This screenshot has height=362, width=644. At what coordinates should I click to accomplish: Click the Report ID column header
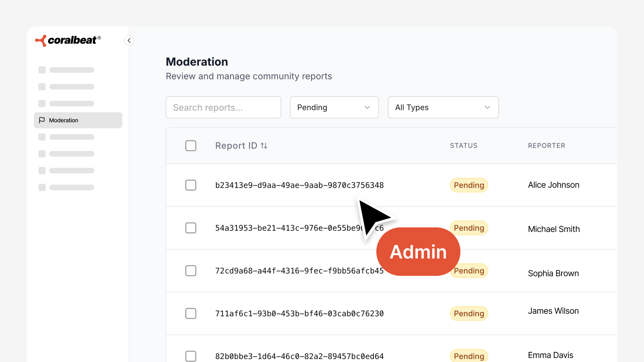point(236,146)
